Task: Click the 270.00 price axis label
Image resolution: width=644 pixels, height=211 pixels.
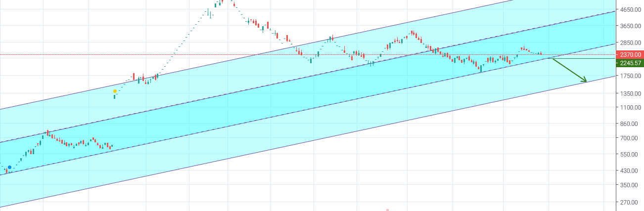Action: (x=630, y=202)
